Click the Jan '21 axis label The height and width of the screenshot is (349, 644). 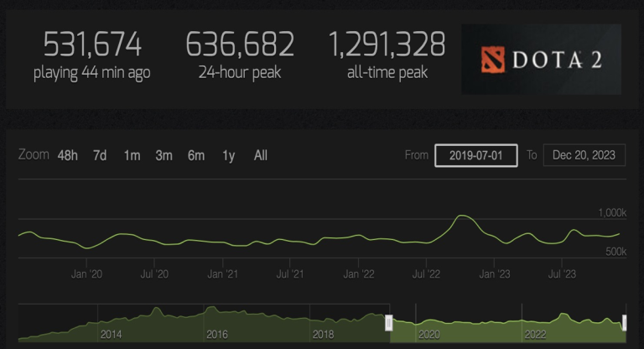[x=222, y=273]
